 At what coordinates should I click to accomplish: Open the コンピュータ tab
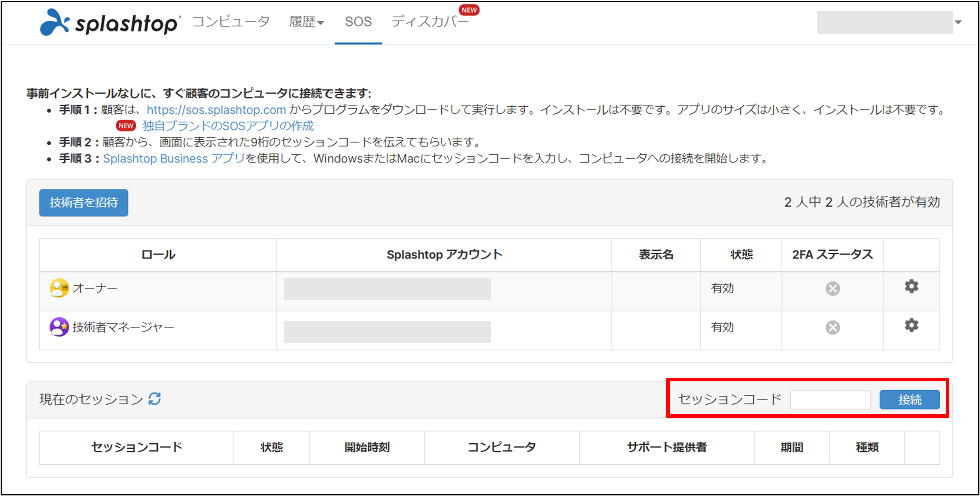coord(231,22)
